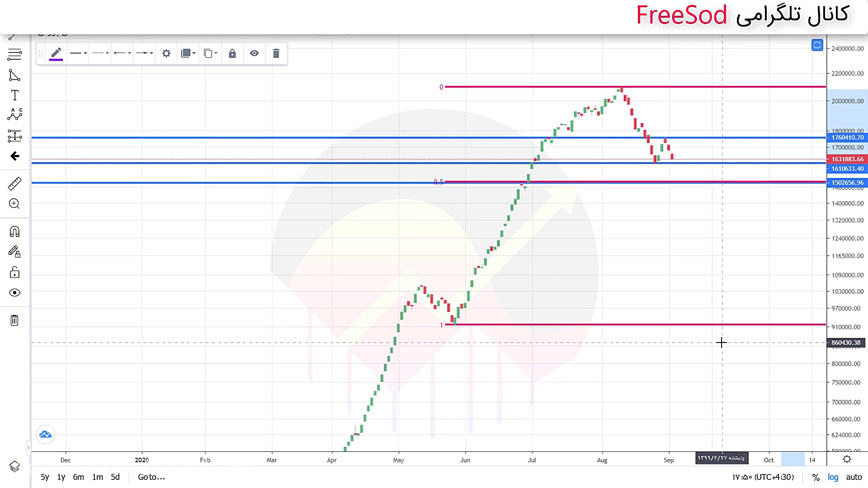Toggle the auto scale option
This screenshot has width=868, height=488.
click(x=854, y=477)
